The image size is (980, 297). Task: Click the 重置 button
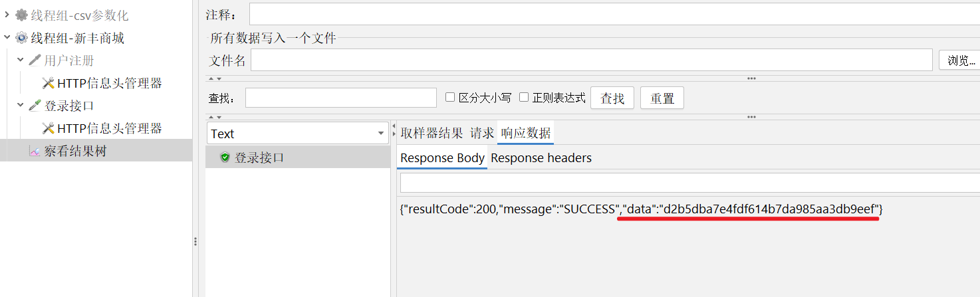(x=662, y=98)
